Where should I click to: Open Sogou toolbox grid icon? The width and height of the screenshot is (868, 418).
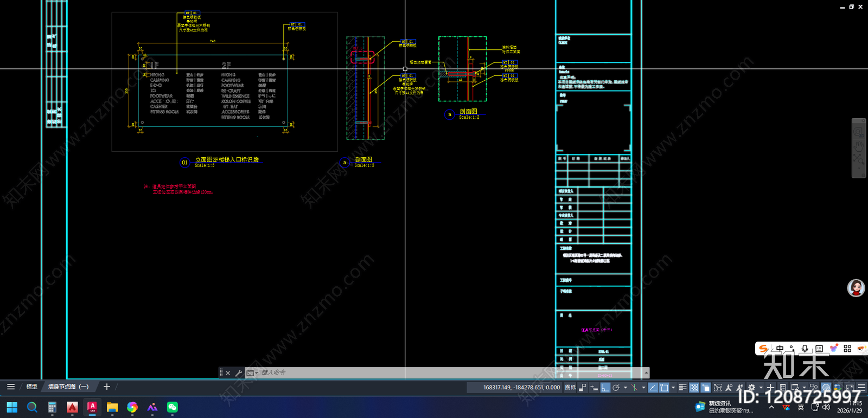[x=847, y=349]
